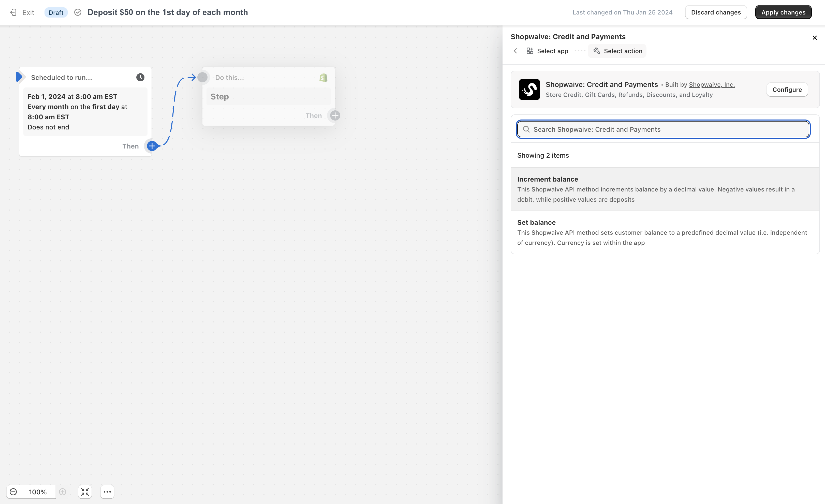Open the Select app breadcrumb step
This screenshot has height=504, width=825.
(x=547, y=51)
